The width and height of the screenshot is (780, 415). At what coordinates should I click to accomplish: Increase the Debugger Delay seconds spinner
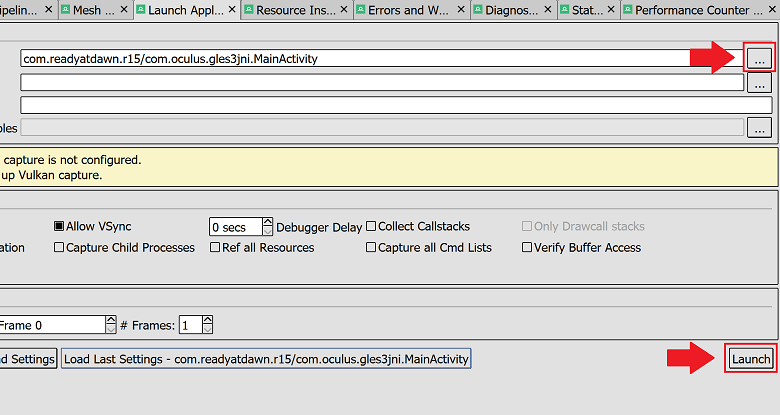click(x=267, y=222)
